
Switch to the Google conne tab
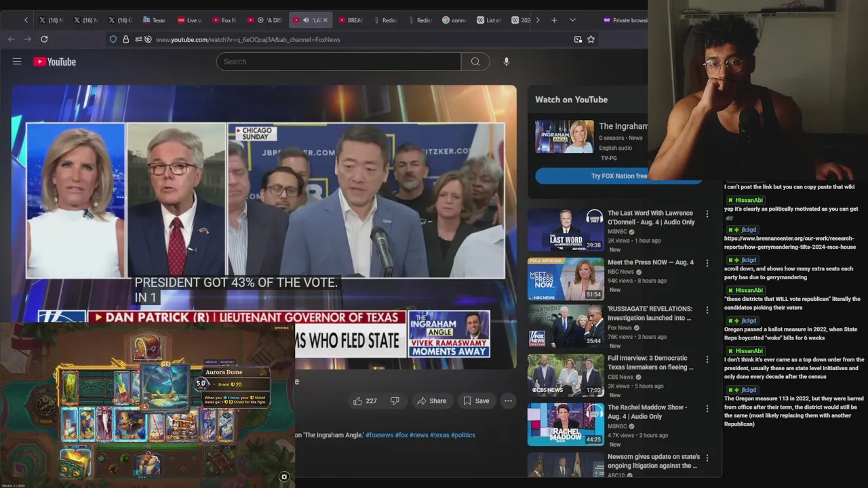pyautogui.click(x=454, y=20)
